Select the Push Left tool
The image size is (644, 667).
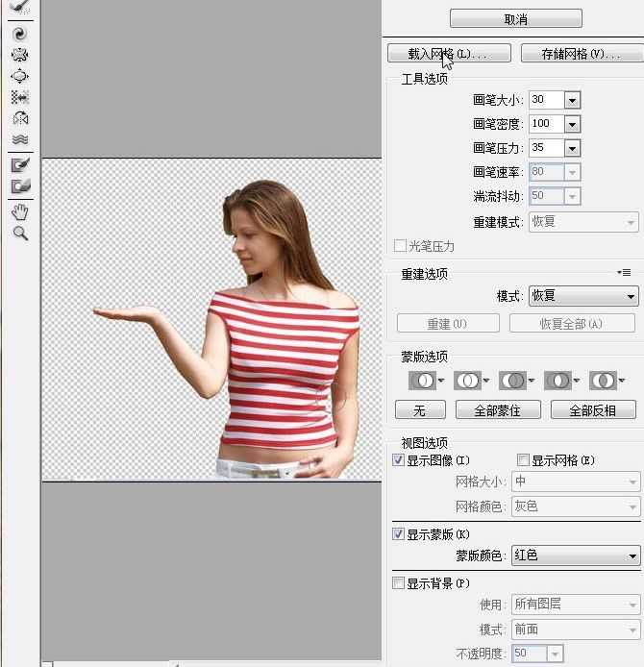pos(19,97)
